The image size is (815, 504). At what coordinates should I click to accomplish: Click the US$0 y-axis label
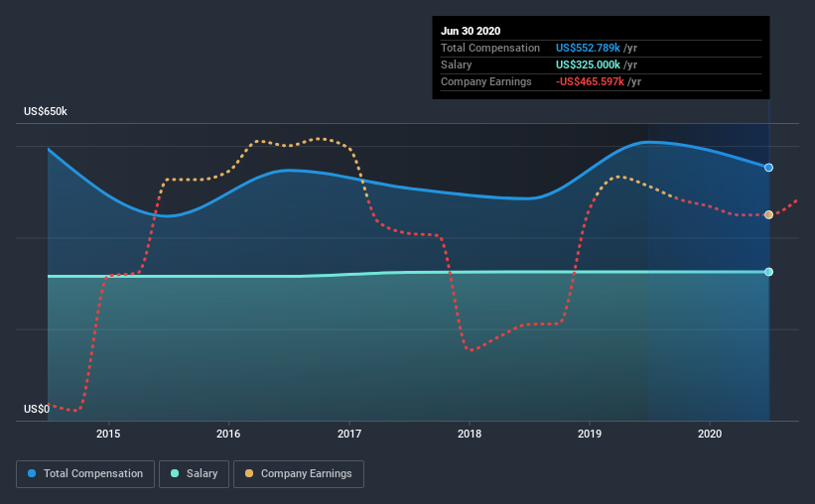point(37,409)
